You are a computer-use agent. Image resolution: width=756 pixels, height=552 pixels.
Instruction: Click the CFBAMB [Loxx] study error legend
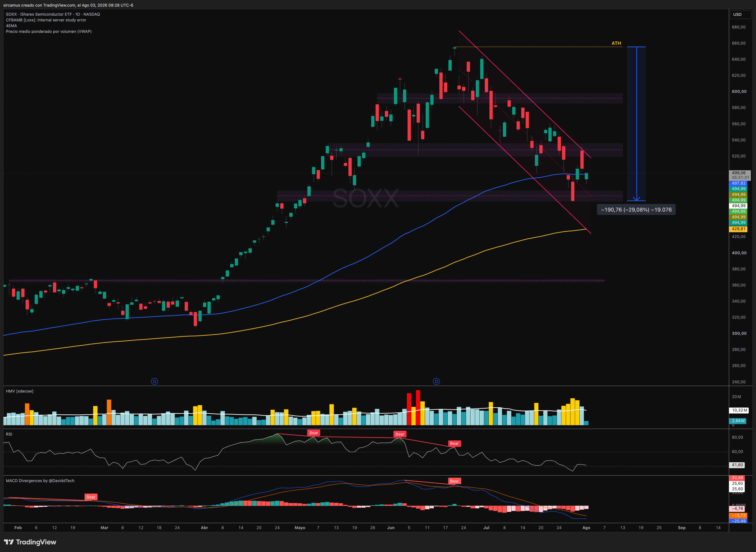coord(46,20)
